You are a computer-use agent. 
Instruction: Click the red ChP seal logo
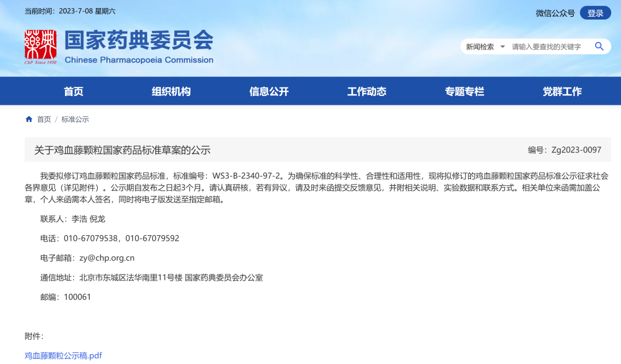40,47
